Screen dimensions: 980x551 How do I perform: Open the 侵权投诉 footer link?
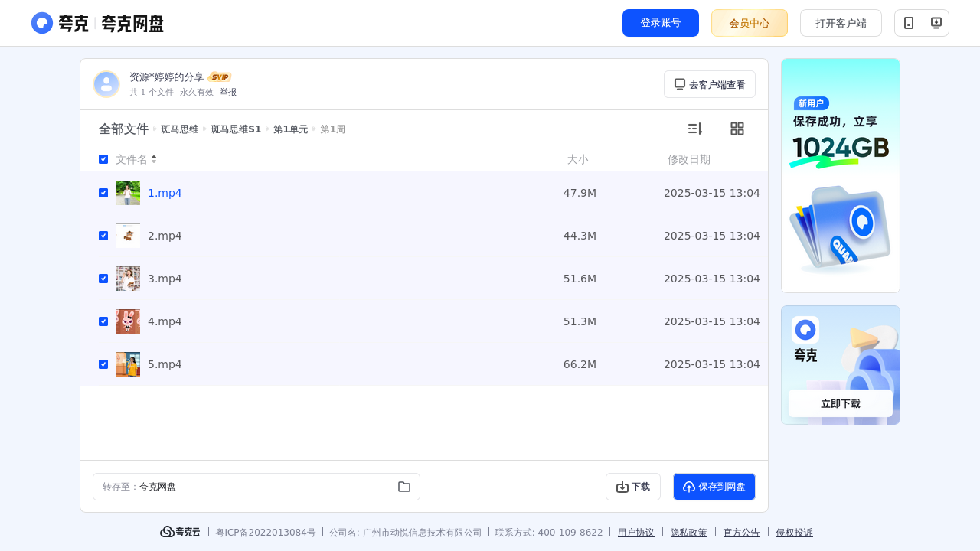click(x=795, y=533)
